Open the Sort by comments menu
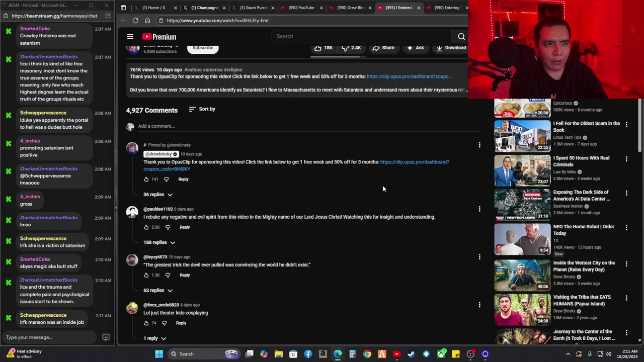Screen dimensions: 644x362 tap(202, 109)
